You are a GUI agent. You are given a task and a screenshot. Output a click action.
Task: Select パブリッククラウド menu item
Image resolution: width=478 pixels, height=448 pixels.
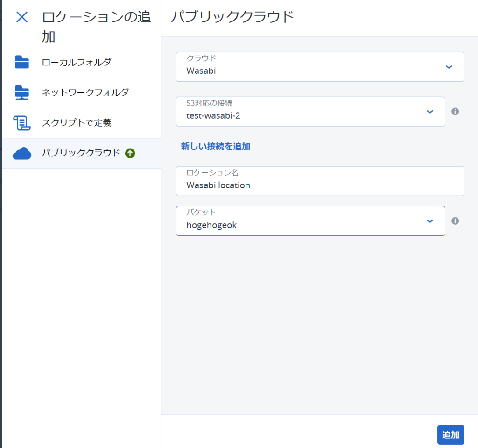point(81,153)
